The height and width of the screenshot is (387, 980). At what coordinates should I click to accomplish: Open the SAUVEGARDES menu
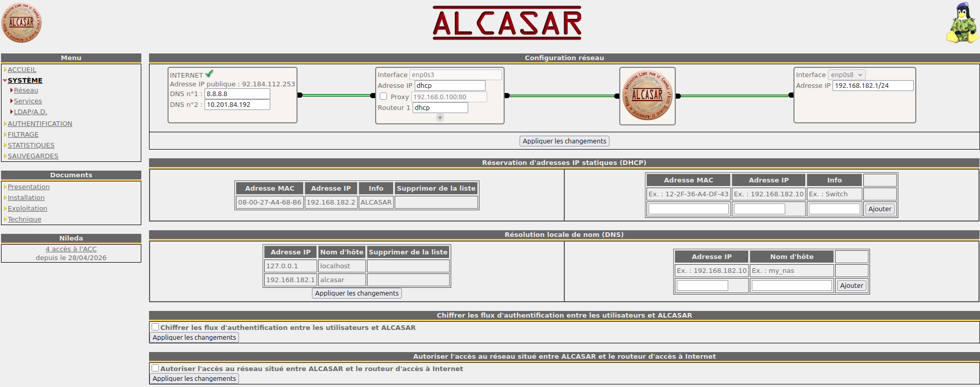pos(33,156)
